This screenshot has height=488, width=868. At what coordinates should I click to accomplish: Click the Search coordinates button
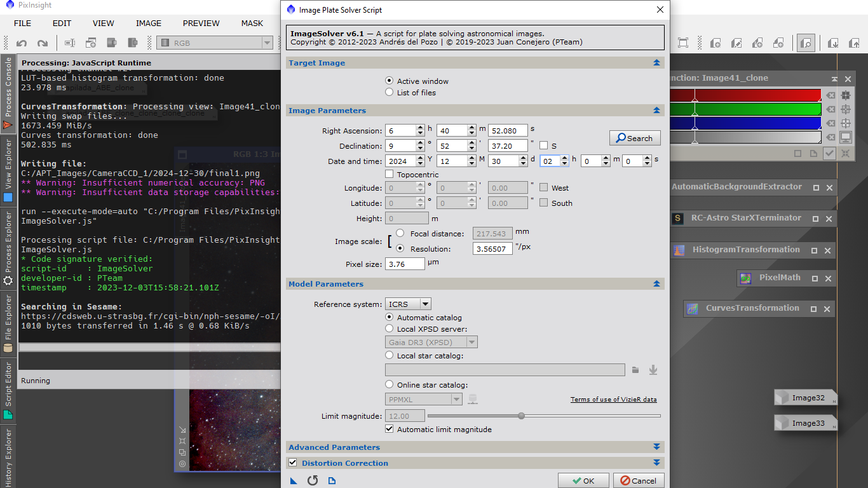[x=635, y=138]
